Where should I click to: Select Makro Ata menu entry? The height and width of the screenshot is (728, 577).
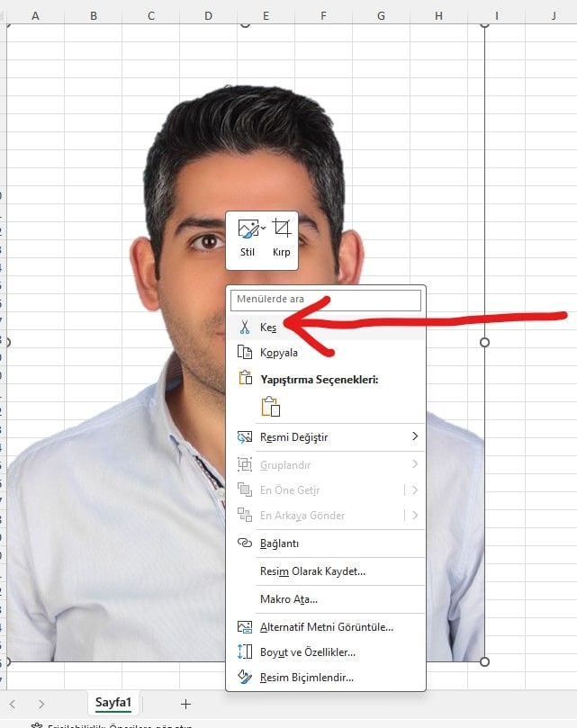[289, 599]
